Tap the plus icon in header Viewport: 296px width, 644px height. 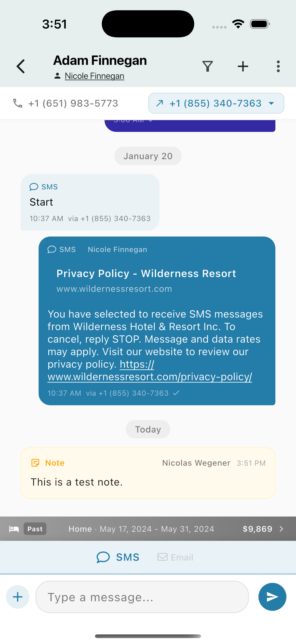pos(243,66)
